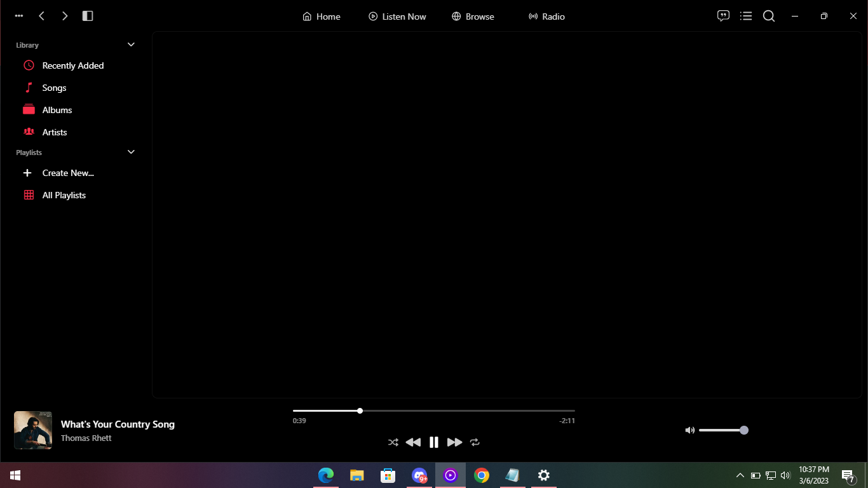This screenshot has width=868, height=488.
Task: View your Albums
Action: click(58, 109)
